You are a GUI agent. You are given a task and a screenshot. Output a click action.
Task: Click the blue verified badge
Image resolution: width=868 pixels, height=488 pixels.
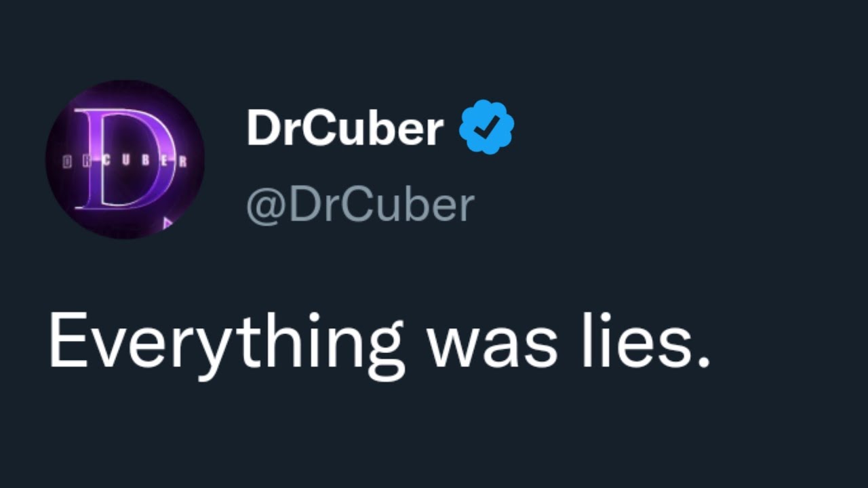486,127
